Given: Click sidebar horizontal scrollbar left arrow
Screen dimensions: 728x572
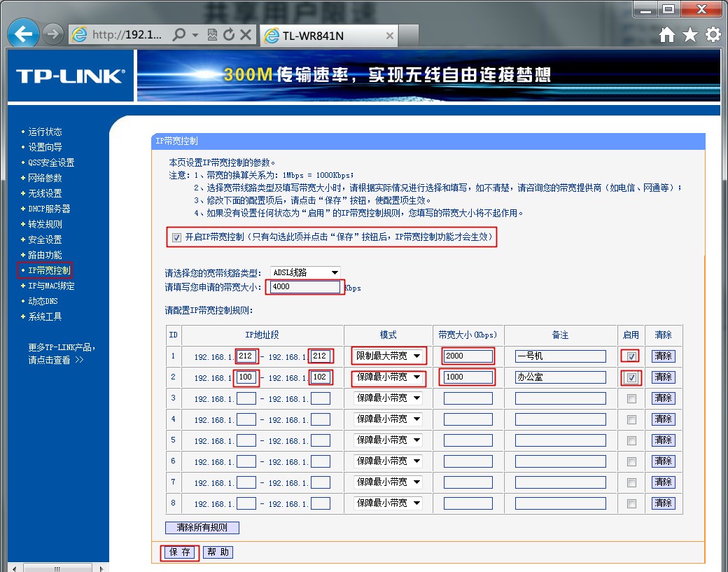Looking at the screenshot, I should click(14, 568).
